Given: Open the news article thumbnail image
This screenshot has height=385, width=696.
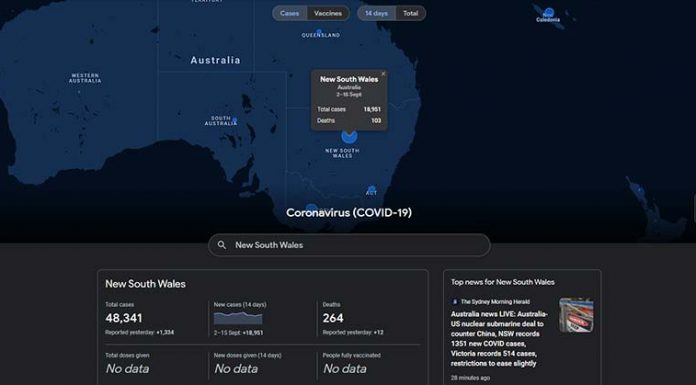Looking at the screenshot, I should tap(576, 315).
